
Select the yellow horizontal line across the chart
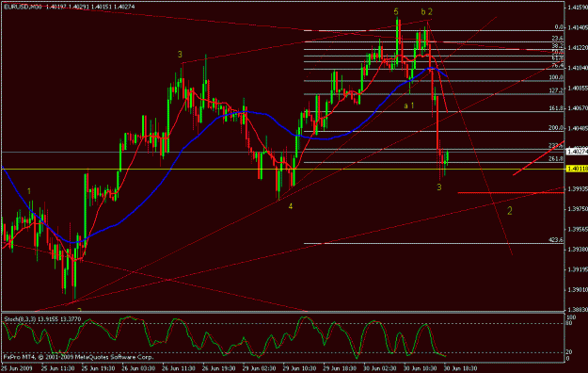(283, 169)
